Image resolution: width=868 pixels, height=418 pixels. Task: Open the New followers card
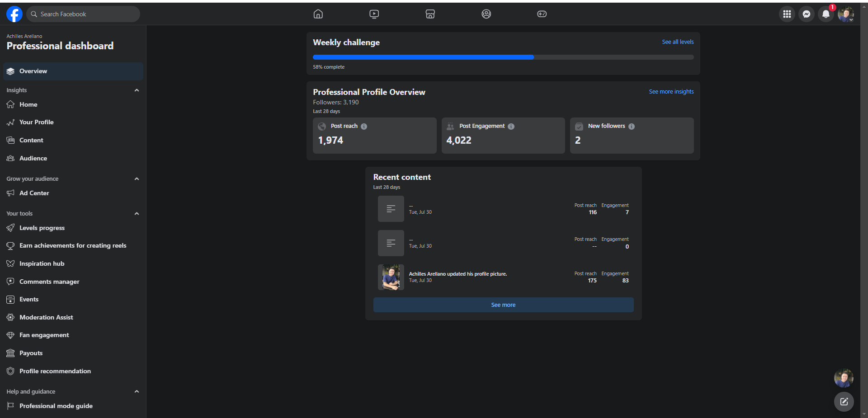coord(632,136)
